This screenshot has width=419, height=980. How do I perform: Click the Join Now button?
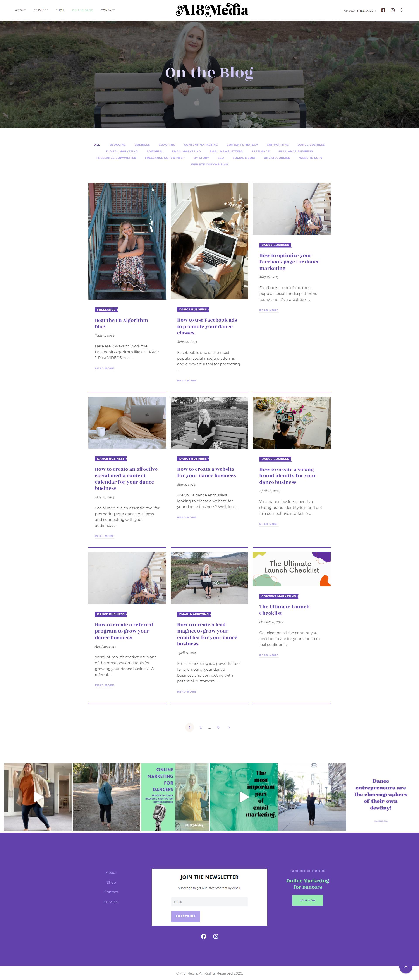click(x=307, y=900)
